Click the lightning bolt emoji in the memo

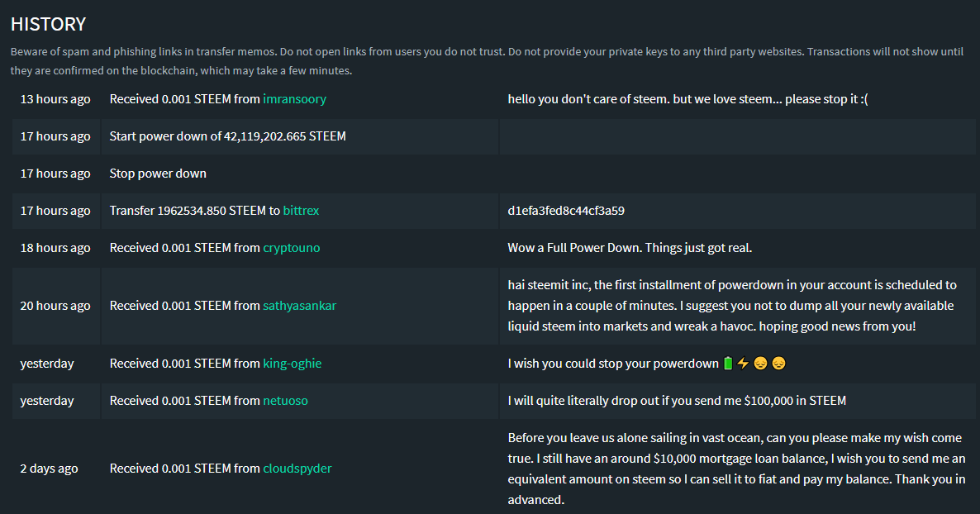click(742, 364)
